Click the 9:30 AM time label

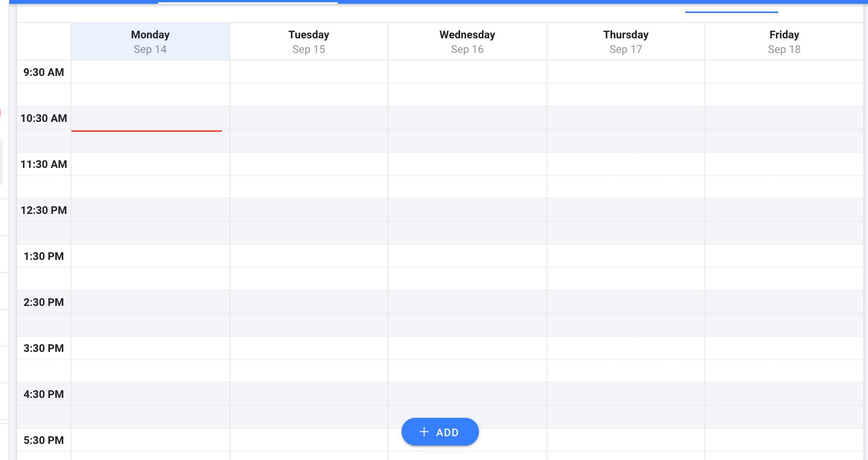click(x=44, y=72)
